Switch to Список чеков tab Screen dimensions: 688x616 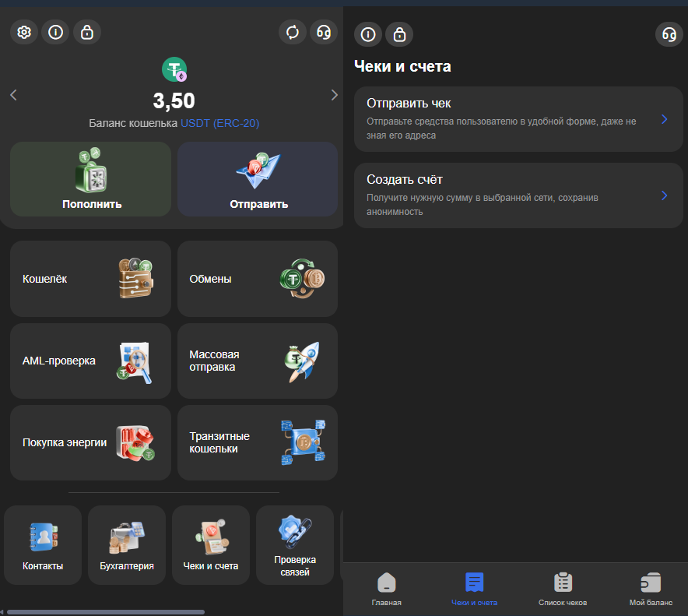tap(562, 590)
